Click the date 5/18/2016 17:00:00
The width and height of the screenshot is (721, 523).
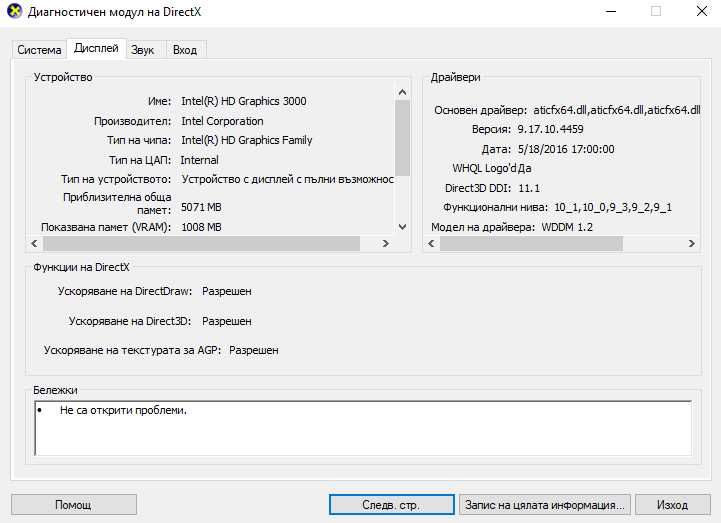coord(566,149)
